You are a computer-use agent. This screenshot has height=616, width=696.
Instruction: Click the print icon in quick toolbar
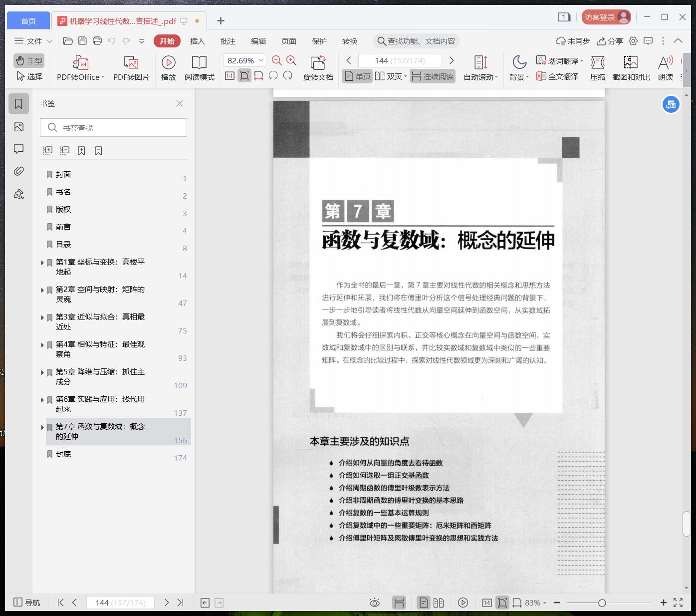tap(97, 41)
